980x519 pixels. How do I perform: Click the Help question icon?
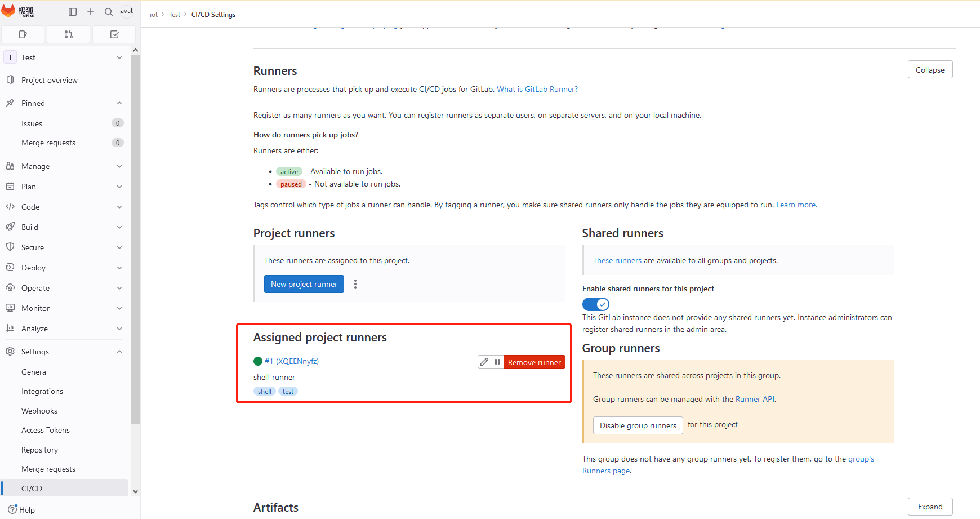tap(12, 509)
